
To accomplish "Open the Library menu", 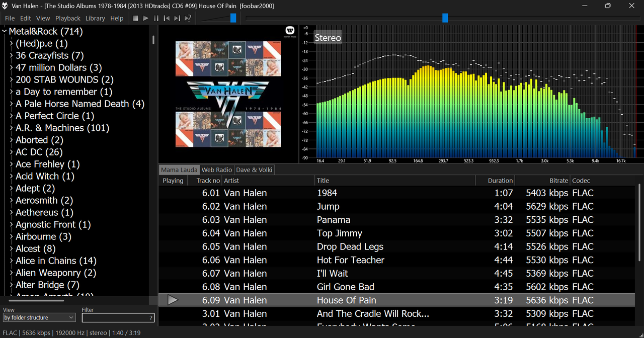I will point(95,18).
